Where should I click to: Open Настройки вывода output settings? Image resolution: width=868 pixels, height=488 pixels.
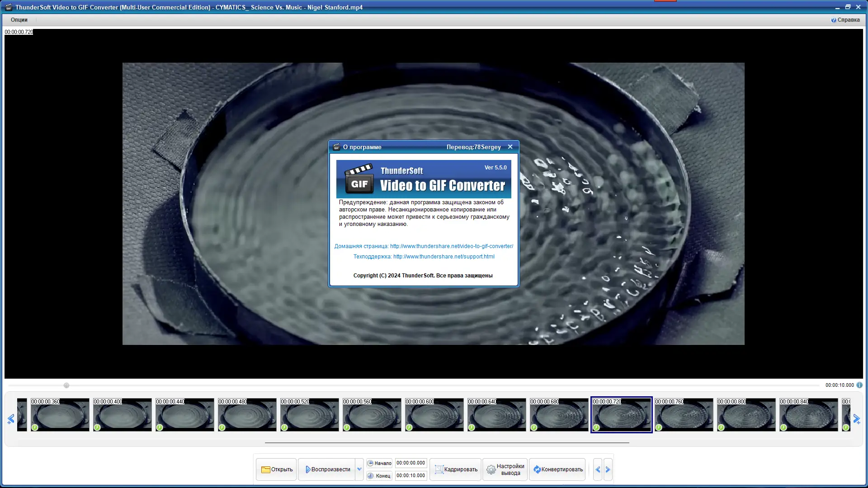pyautogui.click(x=505, y=469)
